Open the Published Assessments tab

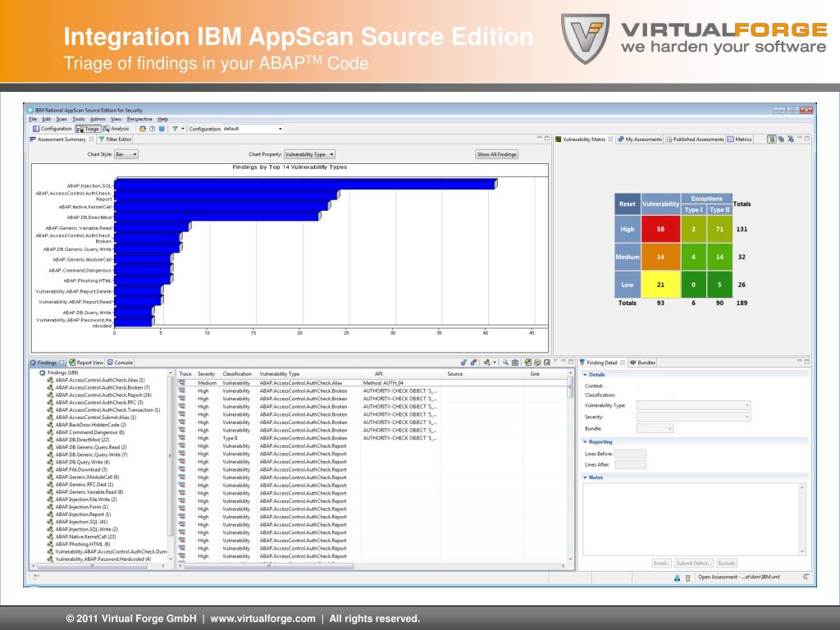click(695, 139)
